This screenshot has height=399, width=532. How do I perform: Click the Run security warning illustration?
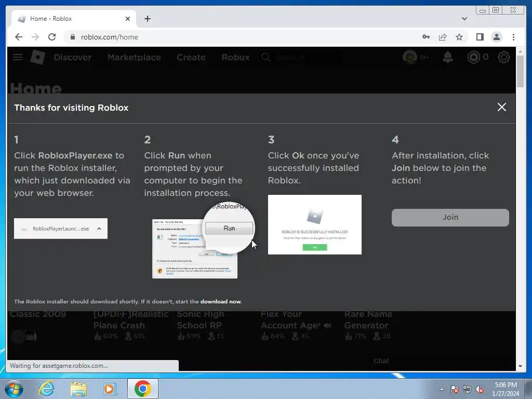(203, 240)
